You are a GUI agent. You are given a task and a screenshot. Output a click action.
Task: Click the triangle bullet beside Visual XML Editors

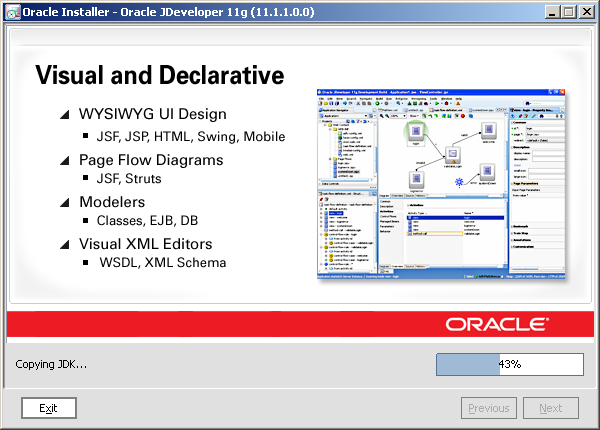coord(65,244)
